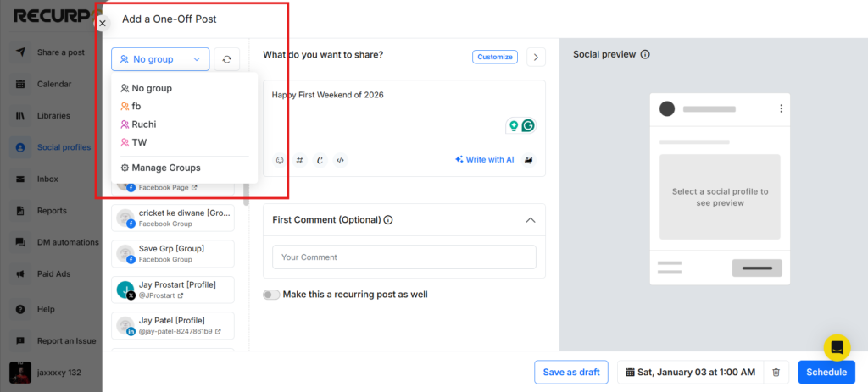Click the three-dot menu in the preview card

[x=781, y=108]
